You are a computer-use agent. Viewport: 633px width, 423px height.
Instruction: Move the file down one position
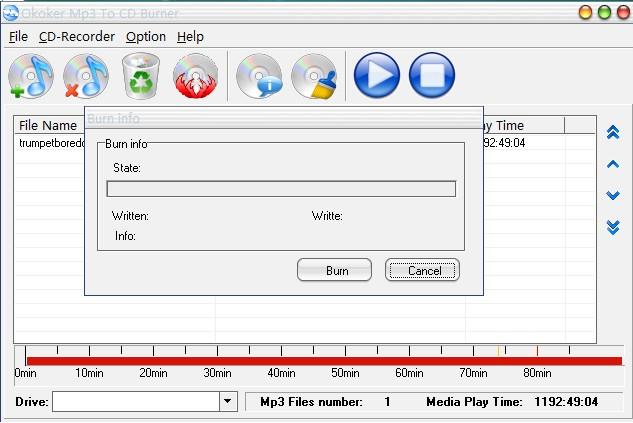click(613, 196)
